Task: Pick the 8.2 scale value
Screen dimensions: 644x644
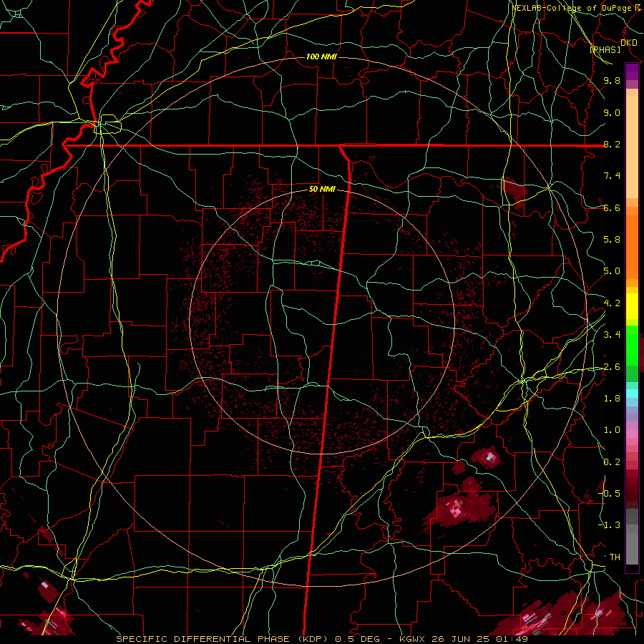Action: pos(612,144)
